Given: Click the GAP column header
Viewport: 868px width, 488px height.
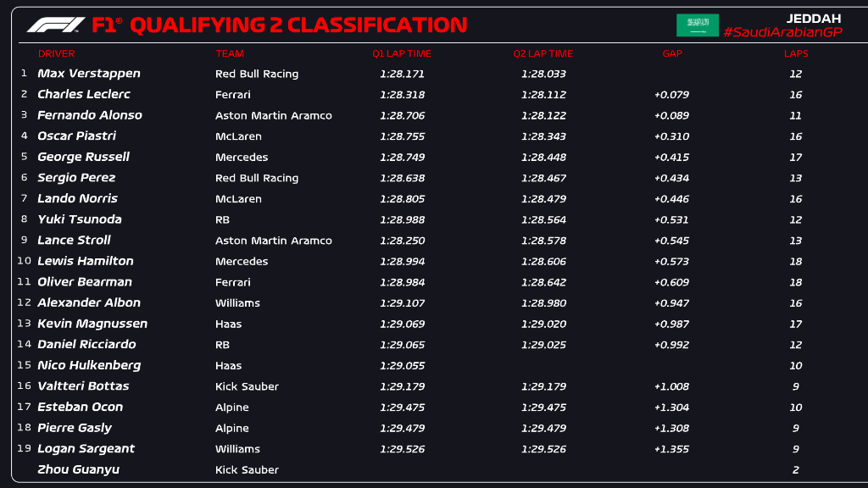Looking at the screenshot, I should point(672,53).
